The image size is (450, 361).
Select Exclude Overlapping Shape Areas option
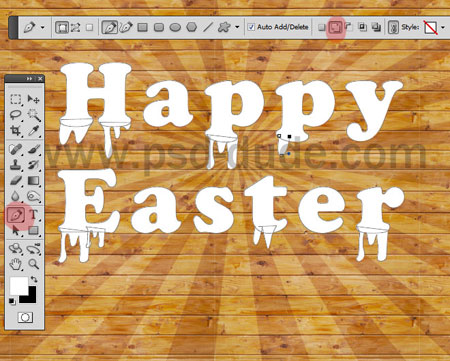376,27
